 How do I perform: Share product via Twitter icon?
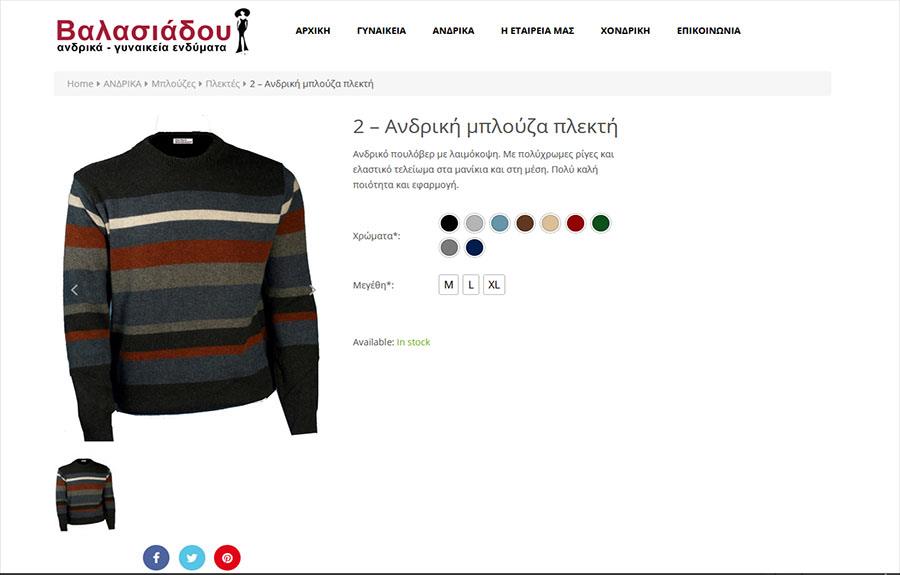coord(192,557)
